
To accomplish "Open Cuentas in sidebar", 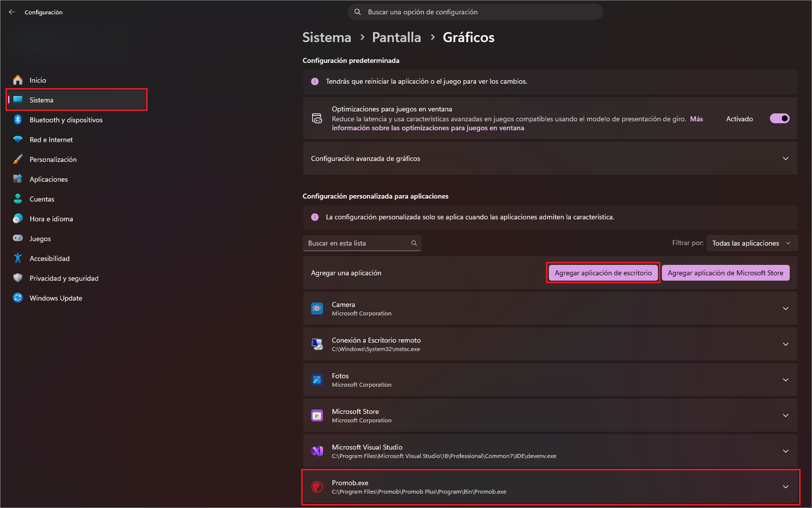I will pyautogui.click(x=77, y=199).
